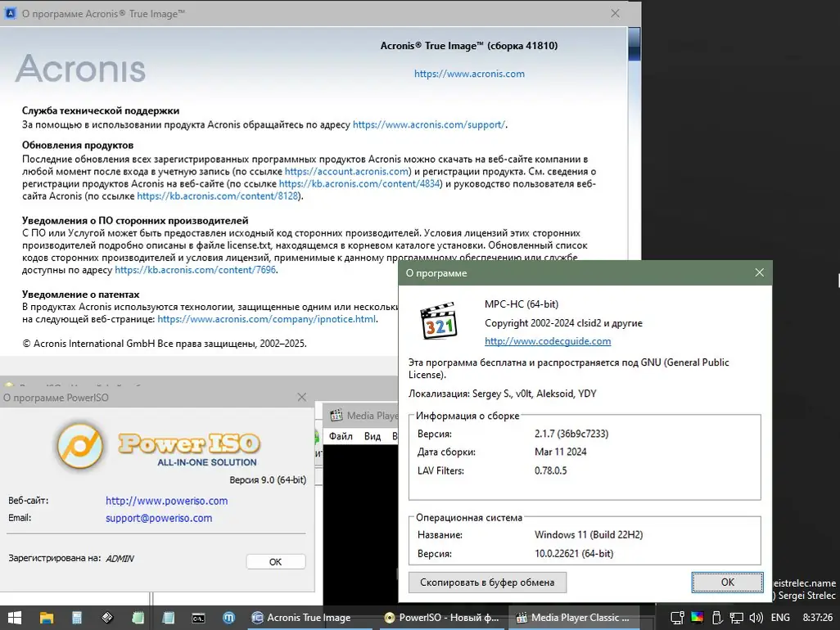
Task: Click the 'Локализация: Sergey S., v0lt' line
Action: (503, 394)
